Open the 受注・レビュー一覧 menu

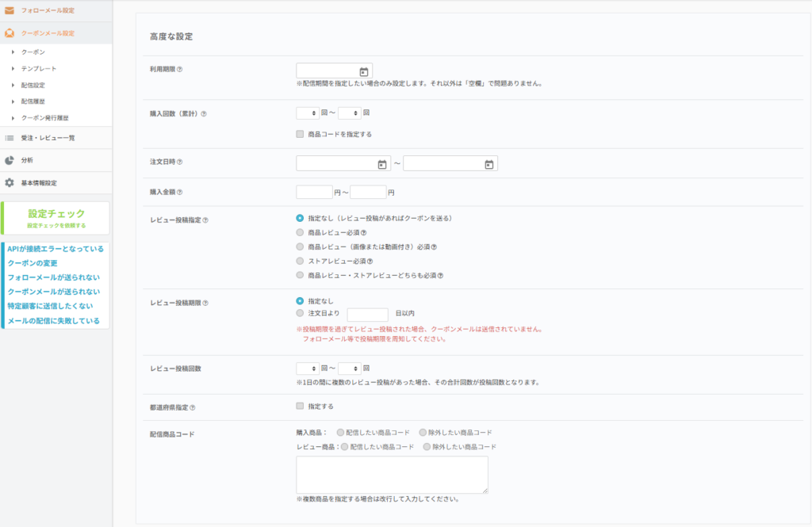48,138
